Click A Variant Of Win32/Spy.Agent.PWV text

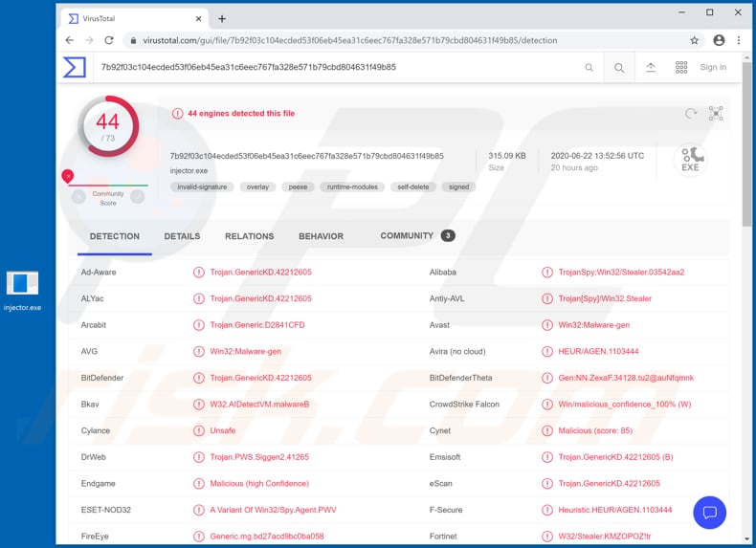point(274,510)
